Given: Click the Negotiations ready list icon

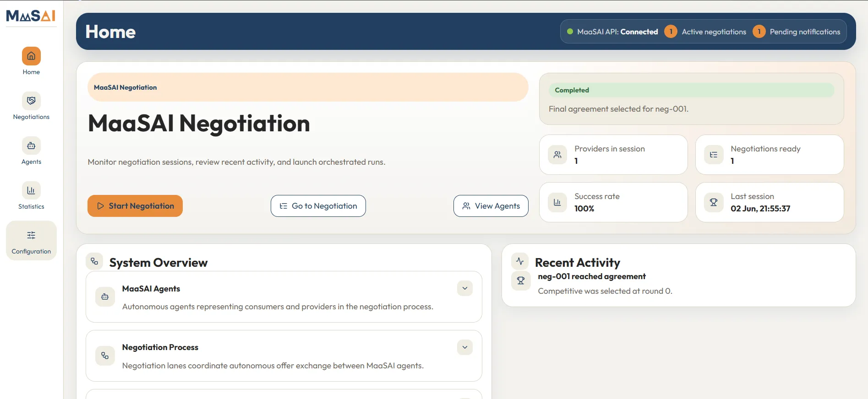Looking at the screenshot, I should coord(714,155).
